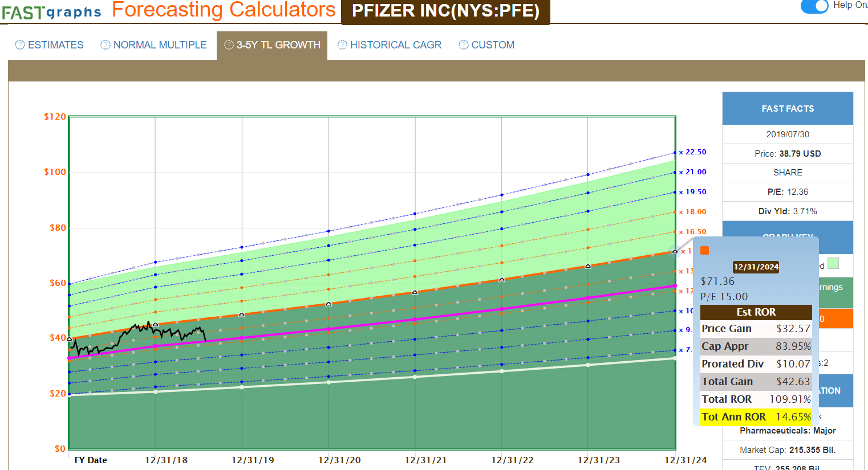Viewport: 868px width, 470px height.
Task: Click the Total ROR 109.91% row
Action: 756,399
